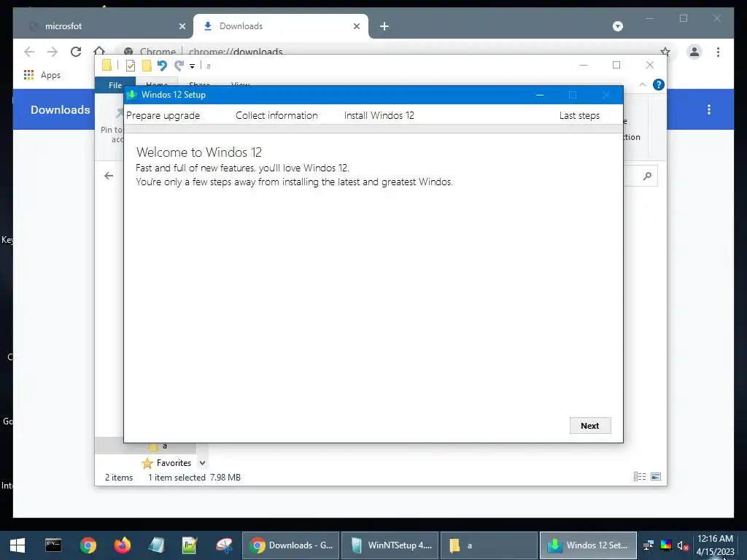Open the Downloads page more actions menu

point(709,109)
